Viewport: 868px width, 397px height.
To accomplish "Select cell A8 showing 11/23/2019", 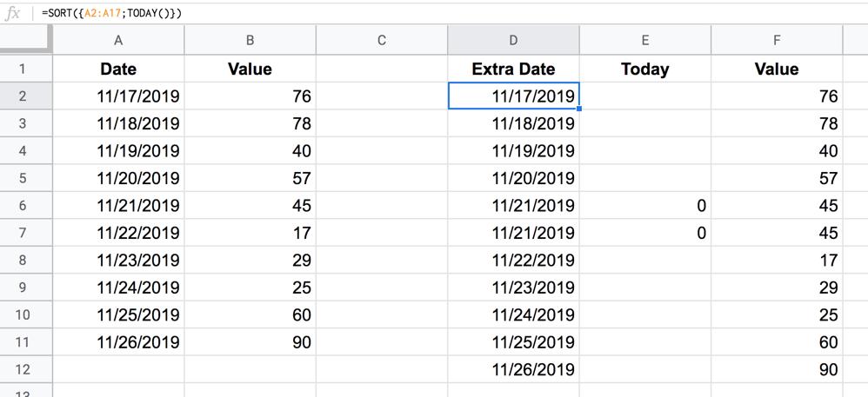I will tap(118, 261).
